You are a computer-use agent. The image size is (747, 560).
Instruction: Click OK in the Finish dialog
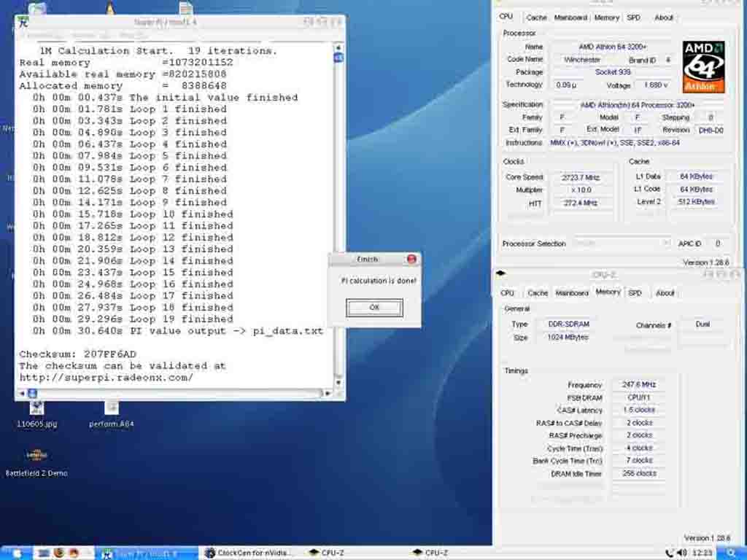coord(374,308)
